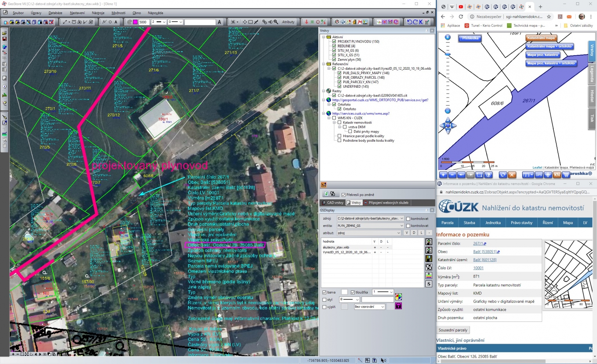The height and width of the screenshot is (364, 597).
Task: Click the orange X cancel icon in Marushka toolbar
Action: [x=512, y=175]
